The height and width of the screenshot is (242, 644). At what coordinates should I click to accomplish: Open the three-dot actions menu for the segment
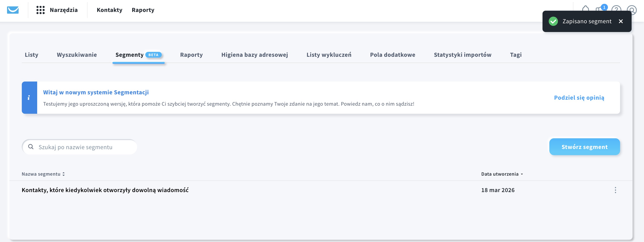point(615,190)
